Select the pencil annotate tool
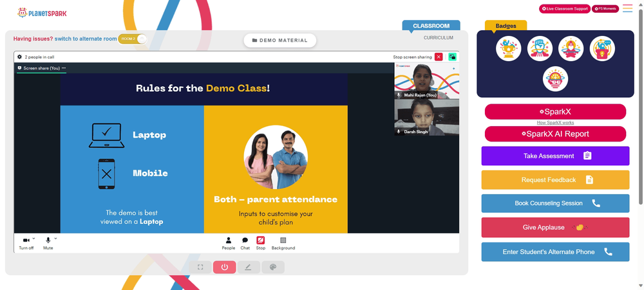 click(249, 267)
